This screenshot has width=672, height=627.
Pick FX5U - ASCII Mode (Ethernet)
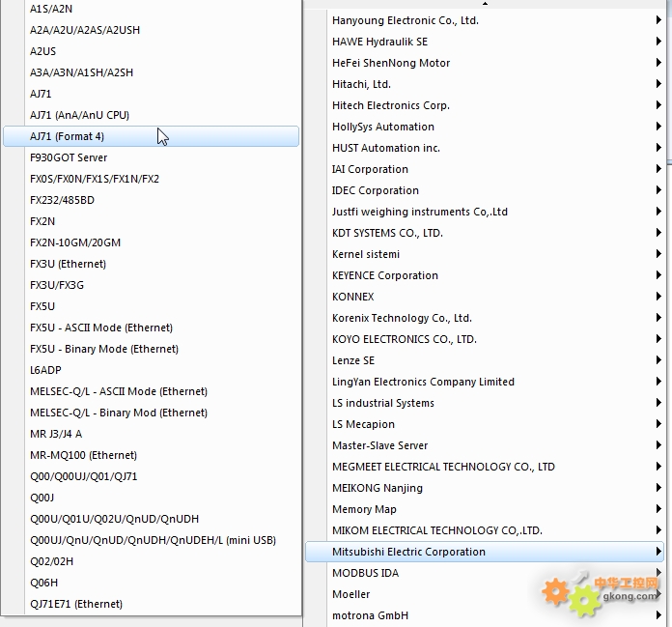151,328
